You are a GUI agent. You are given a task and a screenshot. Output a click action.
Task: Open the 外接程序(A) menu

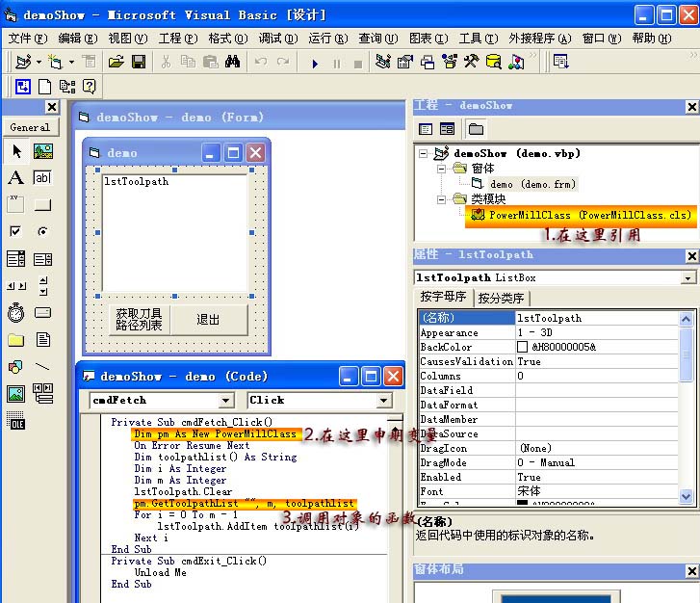click(x=540, y=39)
